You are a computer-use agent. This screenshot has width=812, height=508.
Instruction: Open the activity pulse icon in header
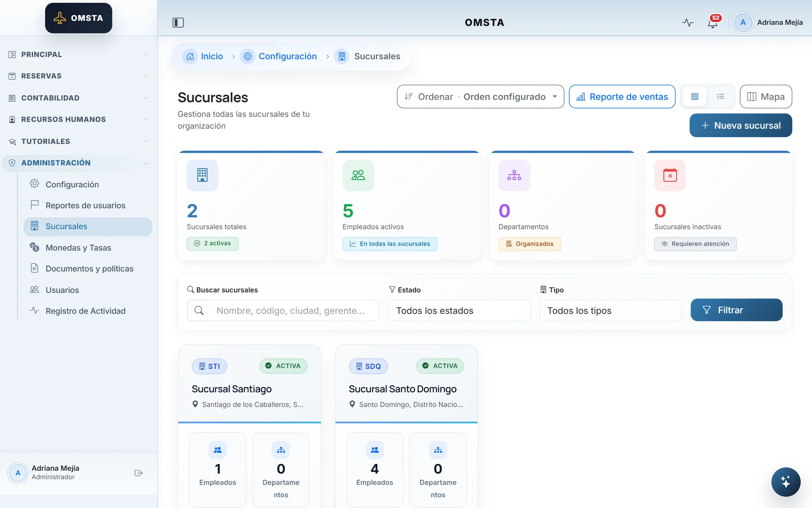point(688,22)
